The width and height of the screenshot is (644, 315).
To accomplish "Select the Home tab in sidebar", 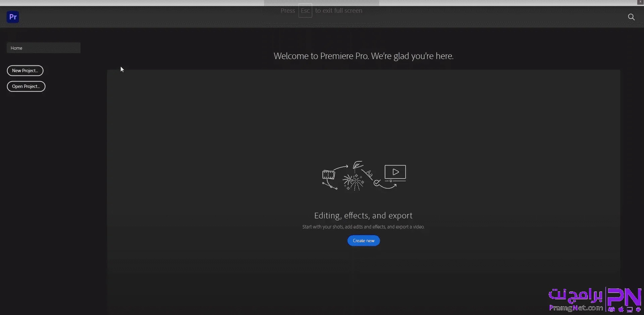I will click(x=44, y=48).
